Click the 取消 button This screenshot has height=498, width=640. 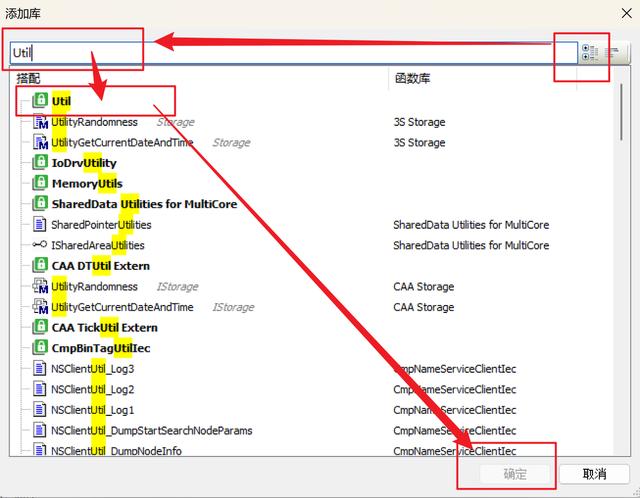(x=594, y=474)
